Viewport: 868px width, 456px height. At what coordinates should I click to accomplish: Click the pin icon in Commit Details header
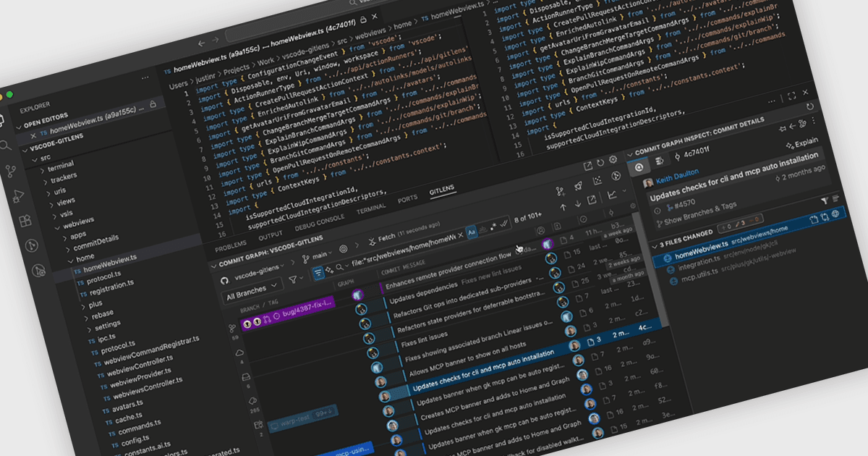click(782, 129)
